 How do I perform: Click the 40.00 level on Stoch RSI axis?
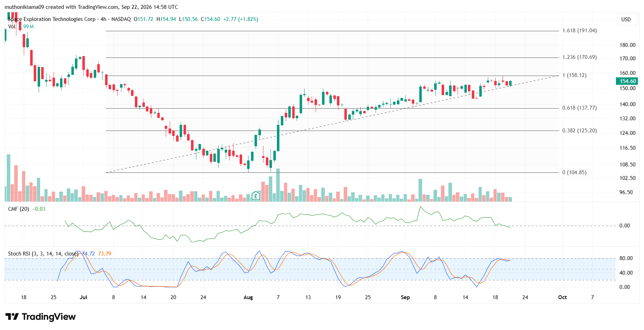pyautogui.click(x=626, y=273)
